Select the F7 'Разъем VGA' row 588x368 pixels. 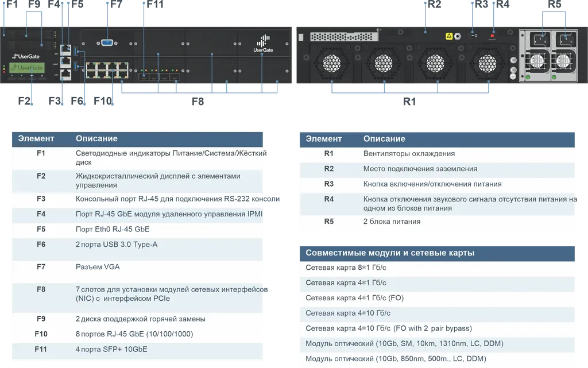coord(138,268)
